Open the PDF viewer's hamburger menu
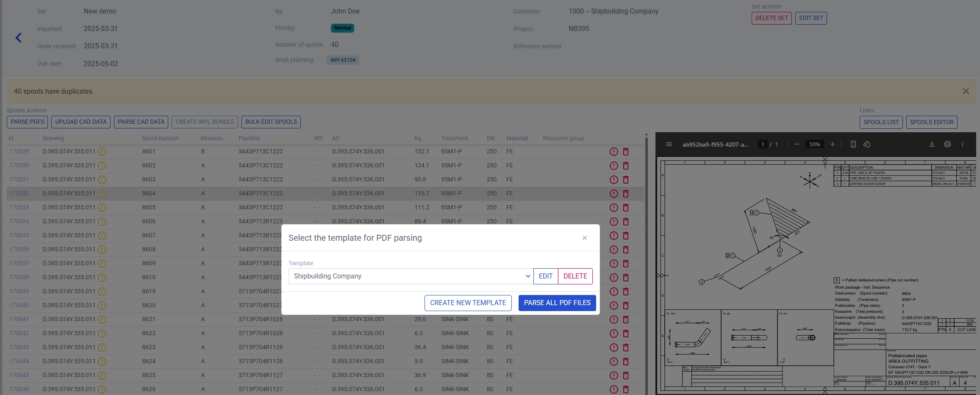 point(669,144)
